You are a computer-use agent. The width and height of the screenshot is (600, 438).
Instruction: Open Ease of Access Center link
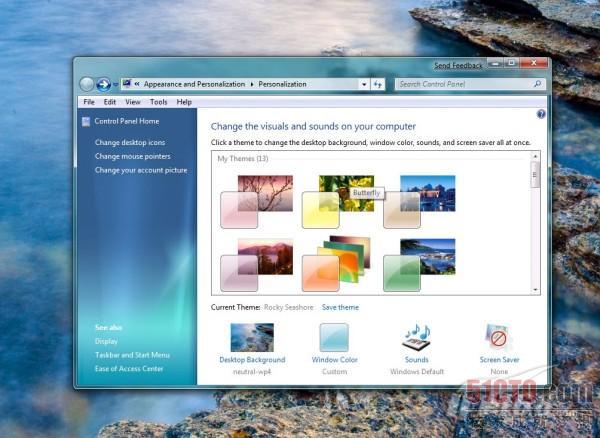[x=129, y=369]
